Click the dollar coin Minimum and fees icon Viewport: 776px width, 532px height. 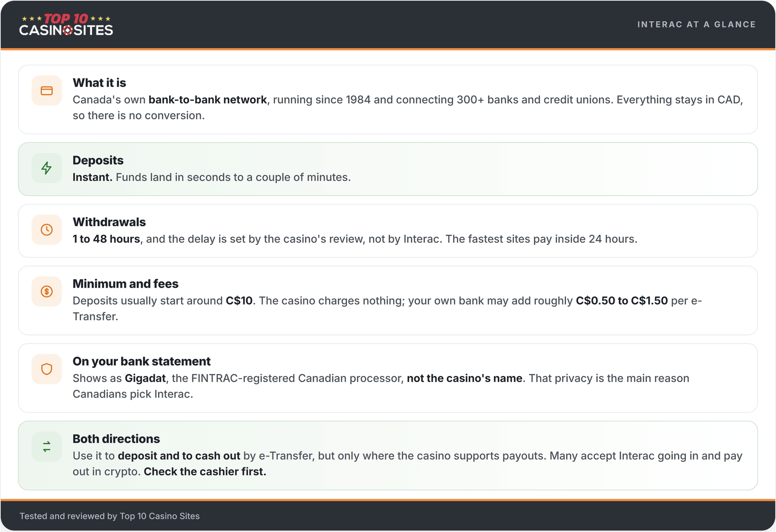pyautogui.click(x=47, y=292)
